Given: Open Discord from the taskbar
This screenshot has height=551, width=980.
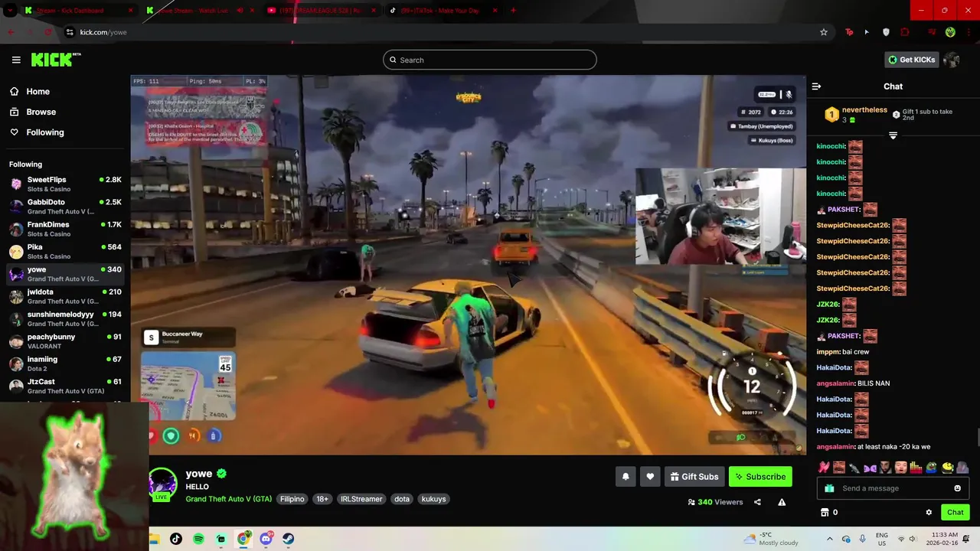Looking at the screenshot, I should click(266, 539).
